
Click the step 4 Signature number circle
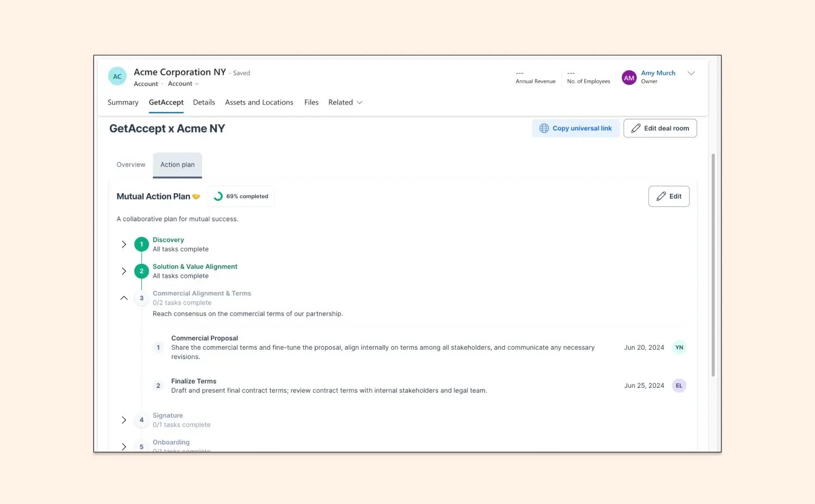pyautogui.click(x=141, y=420)
